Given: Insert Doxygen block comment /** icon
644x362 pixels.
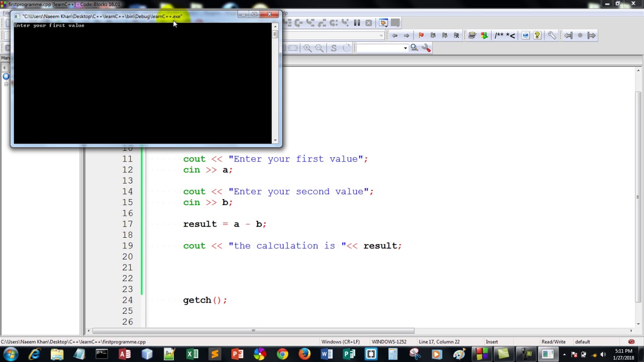Looking at the screenshot, I should click(499, 35).
